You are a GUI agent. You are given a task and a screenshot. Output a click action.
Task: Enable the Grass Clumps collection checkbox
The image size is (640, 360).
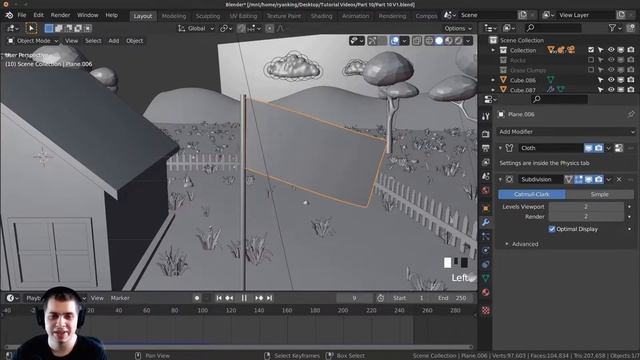[x=591, y=70]
